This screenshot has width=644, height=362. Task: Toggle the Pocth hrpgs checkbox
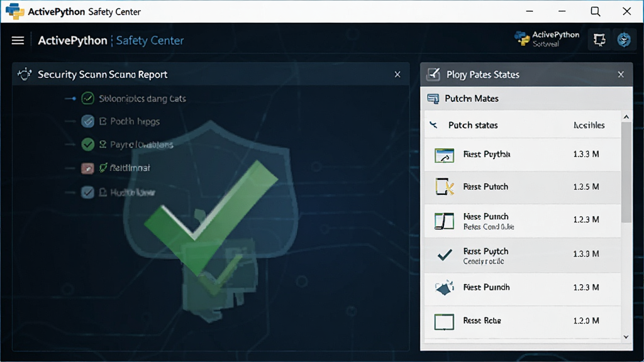click(87, 121)
